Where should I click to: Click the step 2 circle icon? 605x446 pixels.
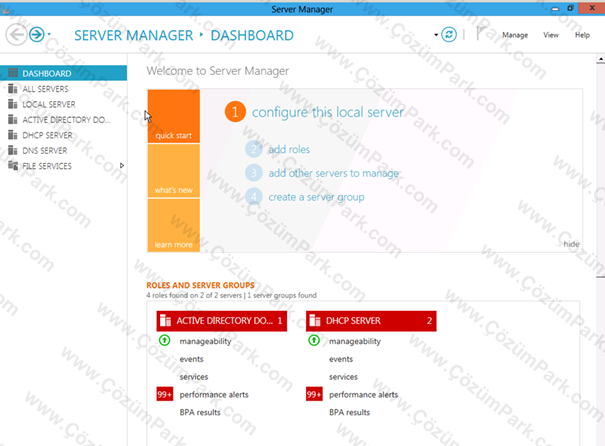[x=253, y=149]
